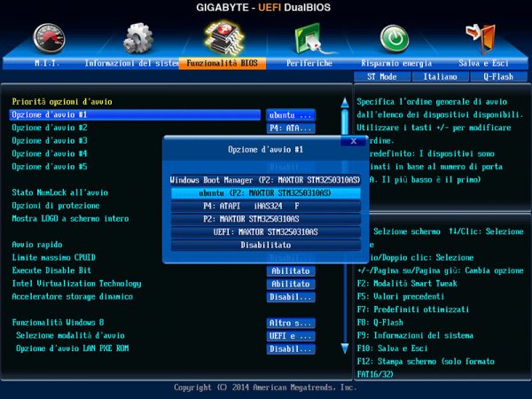Select Funzionalità BIOS tab
This screenshot has width=532, height=399.
pos(223,63)
